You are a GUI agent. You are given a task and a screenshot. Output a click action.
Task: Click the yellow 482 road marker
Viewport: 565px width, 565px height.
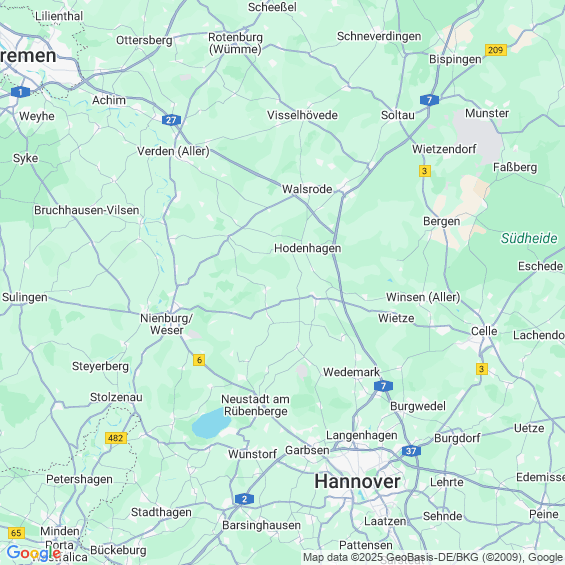[x=116, y=438]
